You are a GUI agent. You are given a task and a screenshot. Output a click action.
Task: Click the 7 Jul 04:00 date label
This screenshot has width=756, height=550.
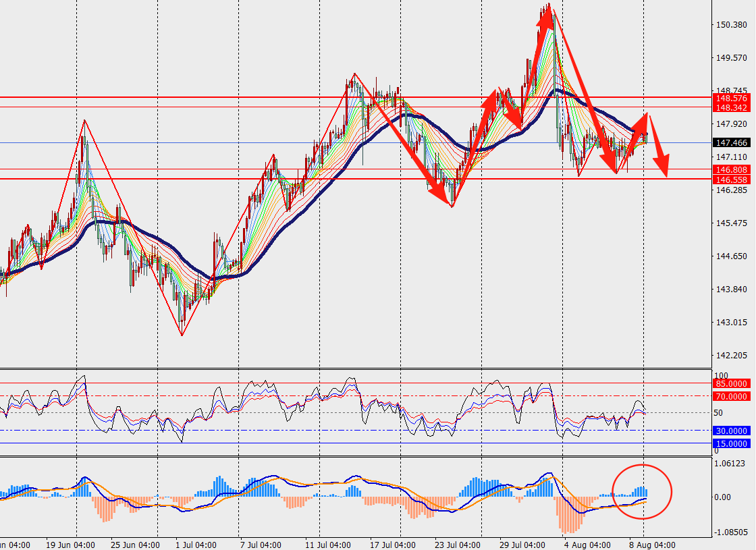261,545
